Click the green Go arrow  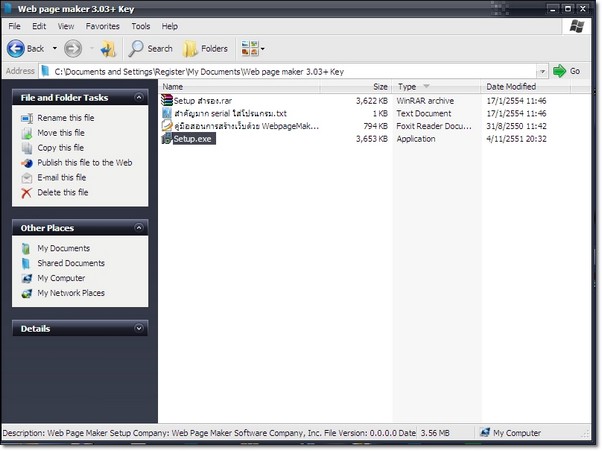click(559, 71)
